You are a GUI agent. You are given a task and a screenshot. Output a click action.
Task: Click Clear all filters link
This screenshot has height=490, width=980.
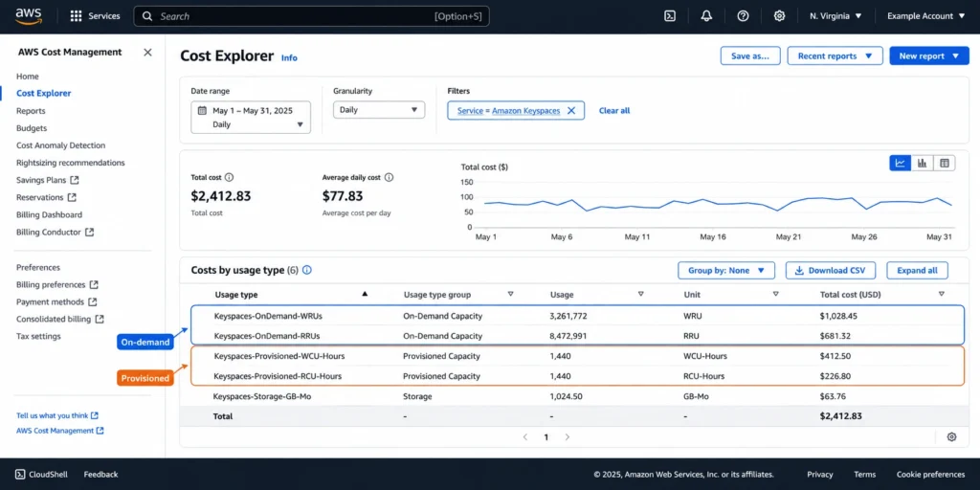pos(614,111)
